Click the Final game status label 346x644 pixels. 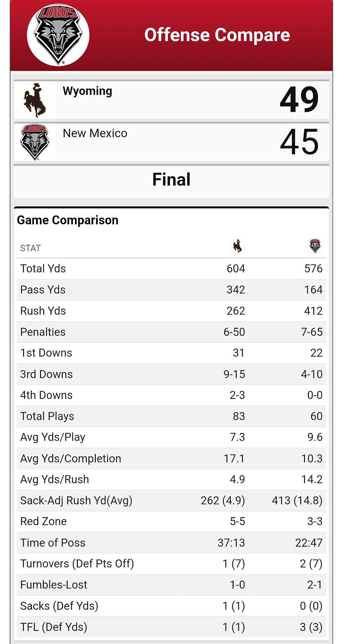pyautogui.click(x=171, y=179)
